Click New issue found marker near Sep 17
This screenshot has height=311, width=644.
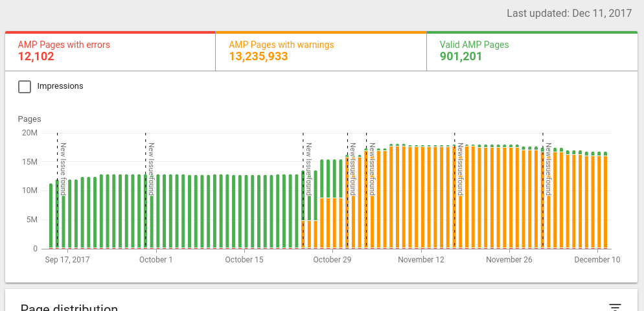coord(63,168)
